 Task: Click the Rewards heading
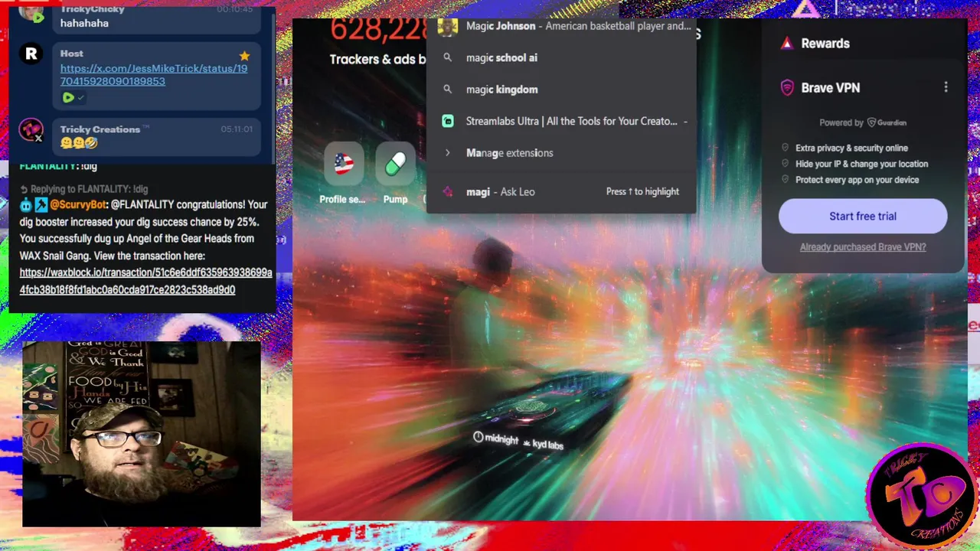tap(825, 44)
